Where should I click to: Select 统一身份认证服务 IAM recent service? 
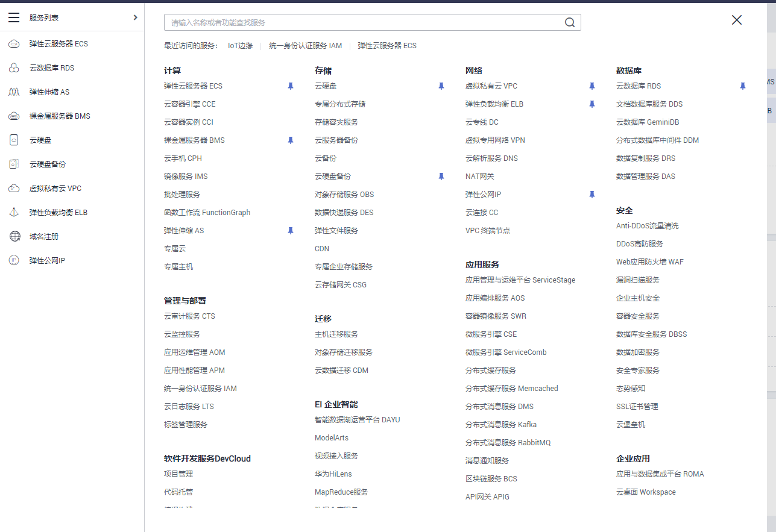point(305,45)
